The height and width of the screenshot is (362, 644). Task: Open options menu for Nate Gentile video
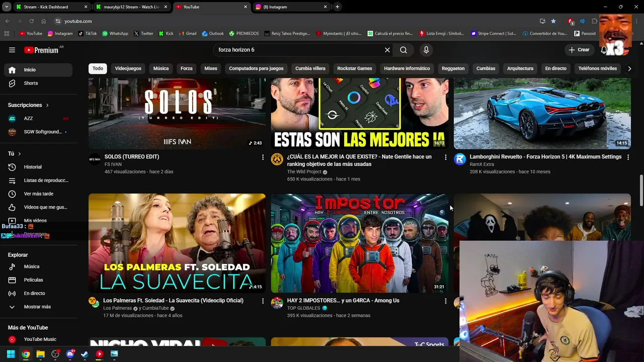(445, 157)
